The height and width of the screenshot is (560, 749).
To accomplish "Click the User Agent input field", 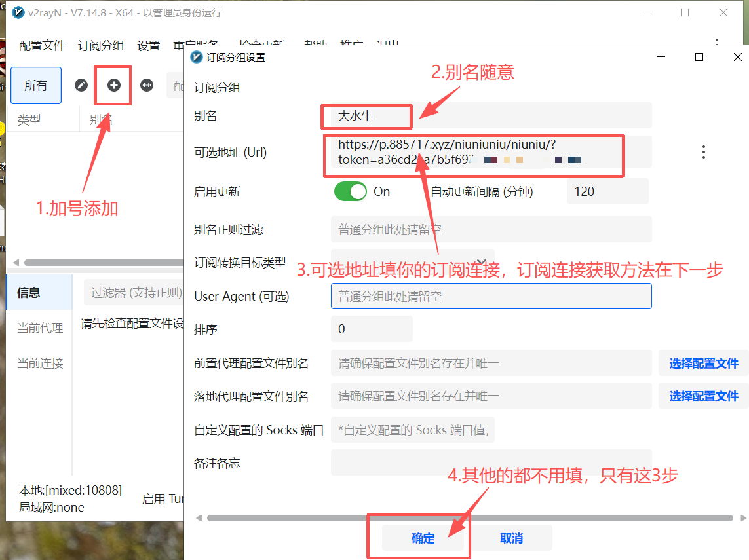I will pyautogui.click(x=491, y=296).
